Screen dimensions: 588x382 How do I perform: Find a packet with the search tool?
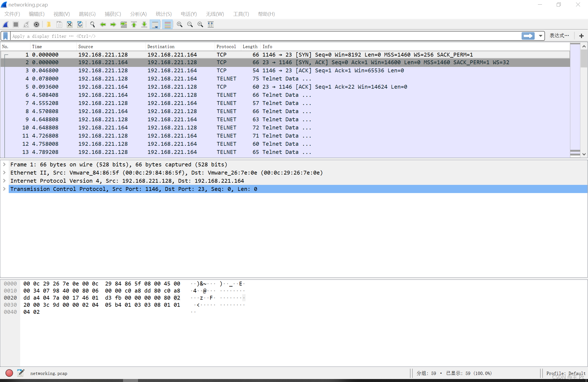click(x=92, y=24)
